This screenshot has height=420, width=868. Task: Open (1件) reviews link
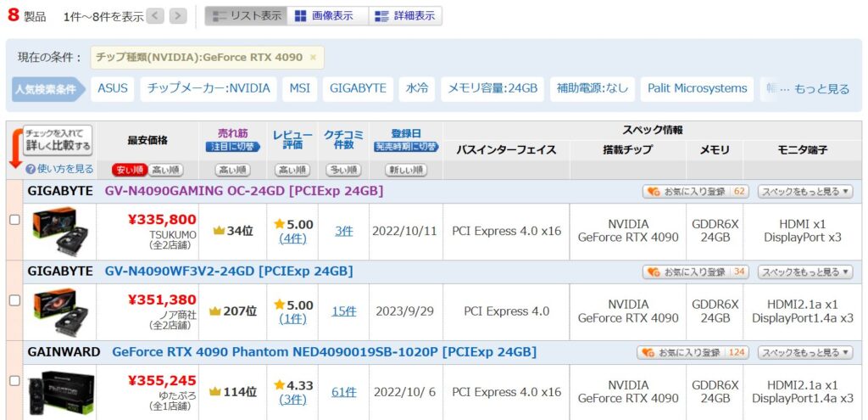tap(292, 319)
